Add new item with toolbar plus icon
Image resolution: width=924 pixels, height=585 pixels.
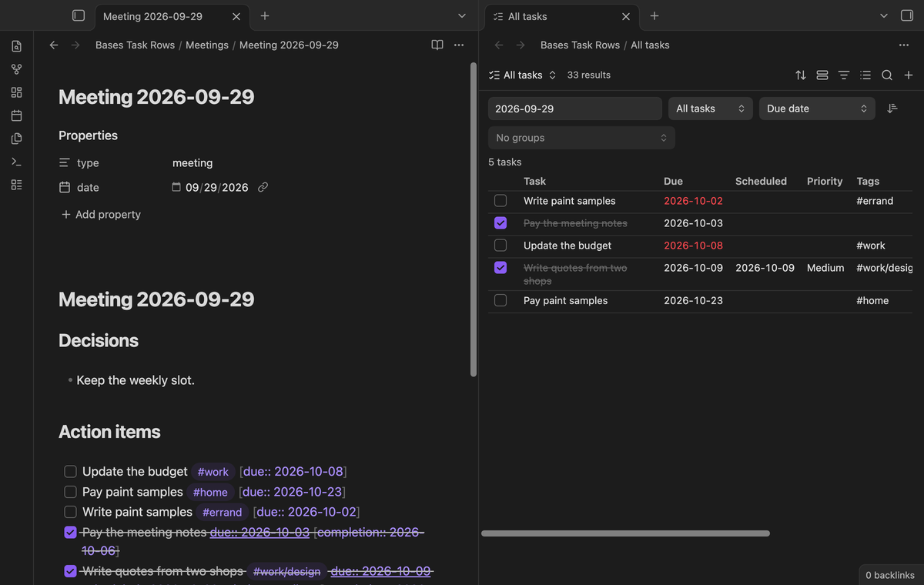coord(909,75)
